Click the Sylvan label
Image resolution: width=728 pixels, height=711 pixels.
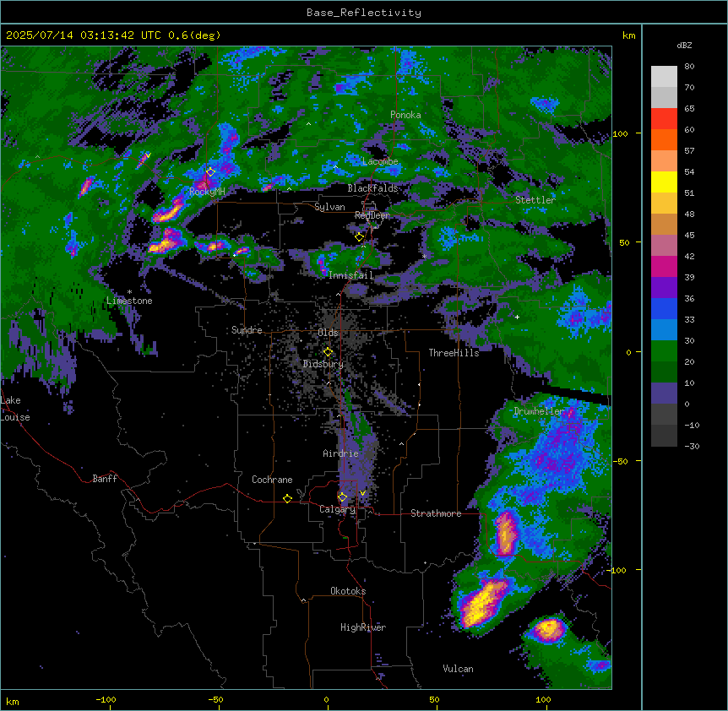[329, 207]
